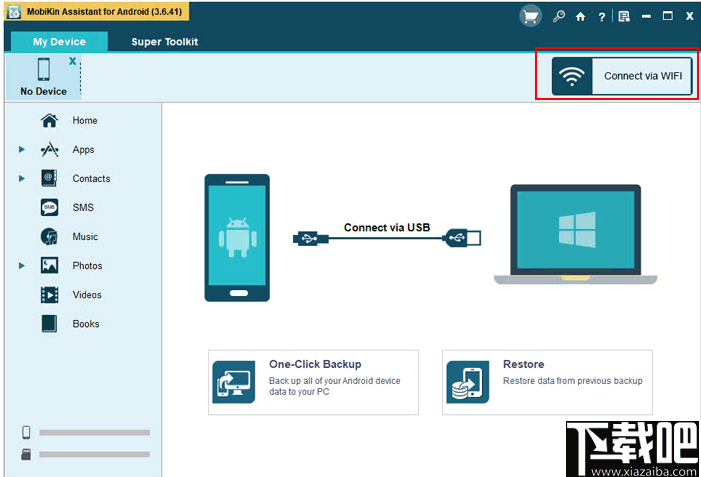Screen dimensions: 701x477
Task: Select Photos in the sidebar
Action: [x=87, y=266]
